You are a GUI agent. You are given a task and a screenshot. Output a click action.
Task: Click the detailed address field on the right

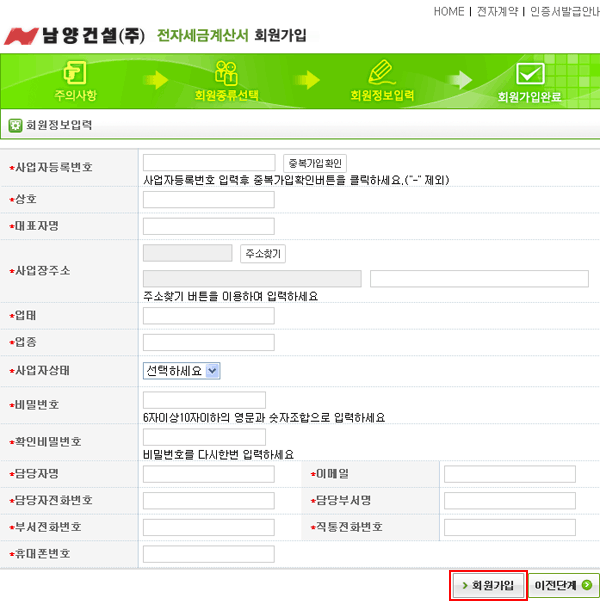click(x=479, y=279)
